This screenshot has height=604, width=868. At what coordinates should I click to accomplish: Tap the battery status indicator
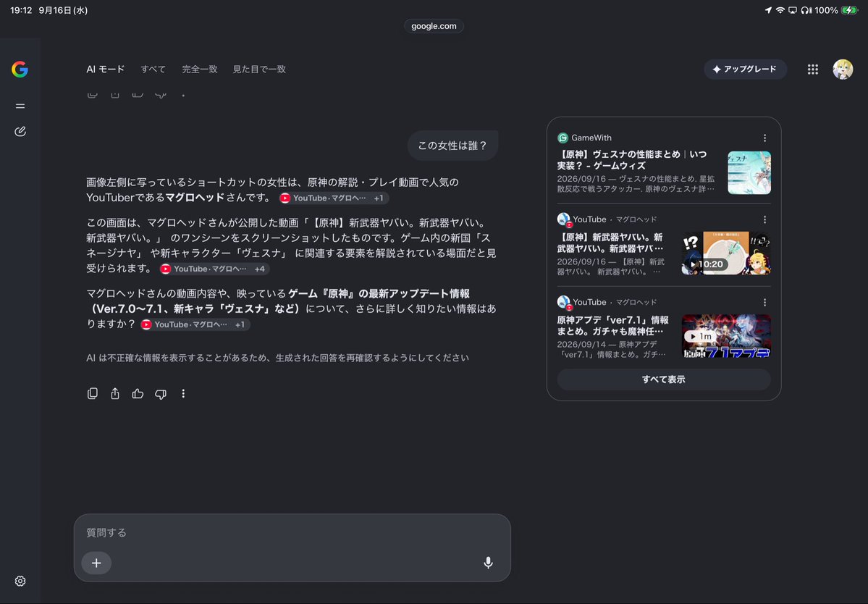(849, 10)
